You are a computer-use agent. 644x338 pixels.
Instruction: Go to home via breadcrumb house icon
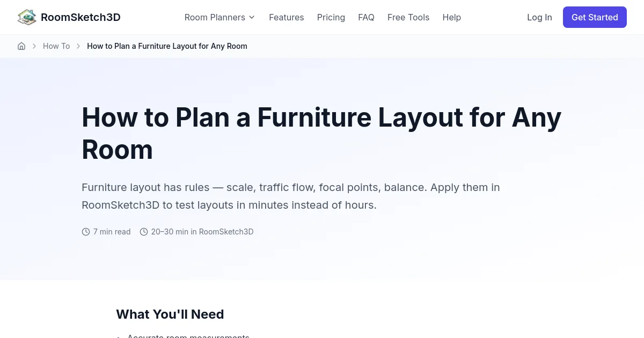21,46
